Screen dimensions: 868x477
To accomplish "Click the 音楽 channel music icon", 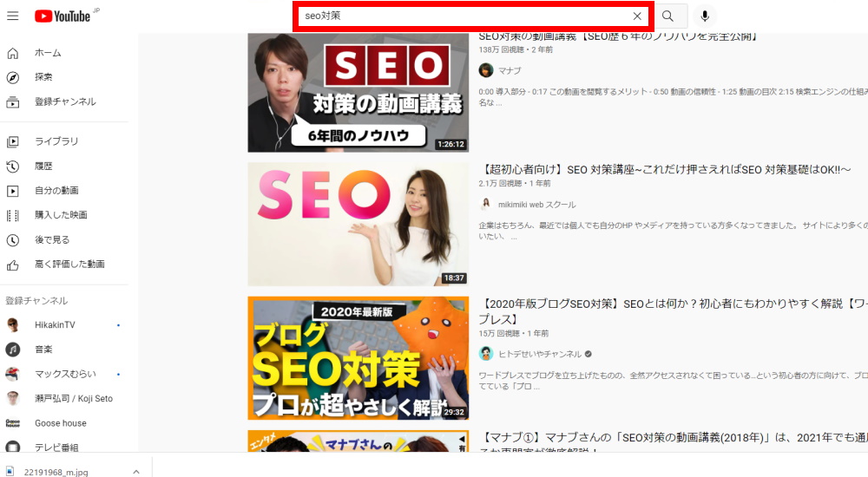I will pyautogui.click(x=13, y=350).
